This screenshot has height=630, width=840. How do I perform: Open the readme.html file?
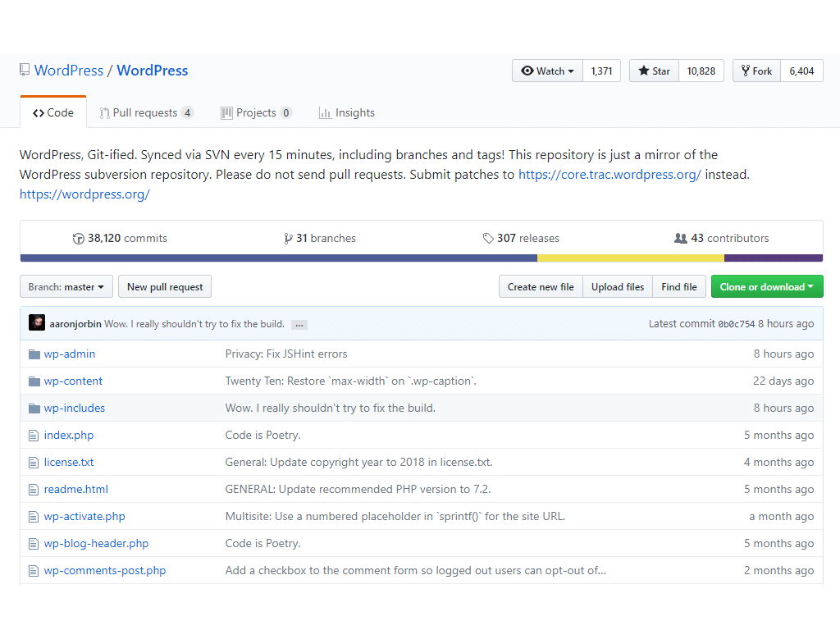click(x=76, y=490)
